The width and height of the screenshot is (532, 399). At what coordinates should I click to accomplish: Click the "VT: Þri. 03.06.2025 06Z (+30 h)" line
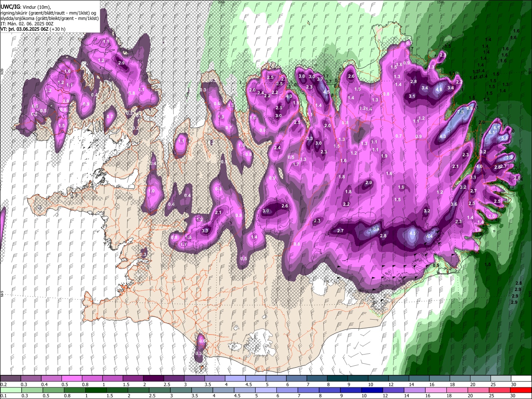pyautogui.click(x=33, y=29)
